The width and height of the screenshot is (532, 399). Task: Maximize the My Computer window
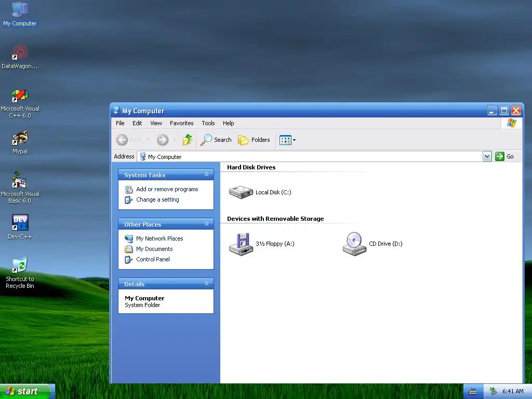[x=504, y=110]
